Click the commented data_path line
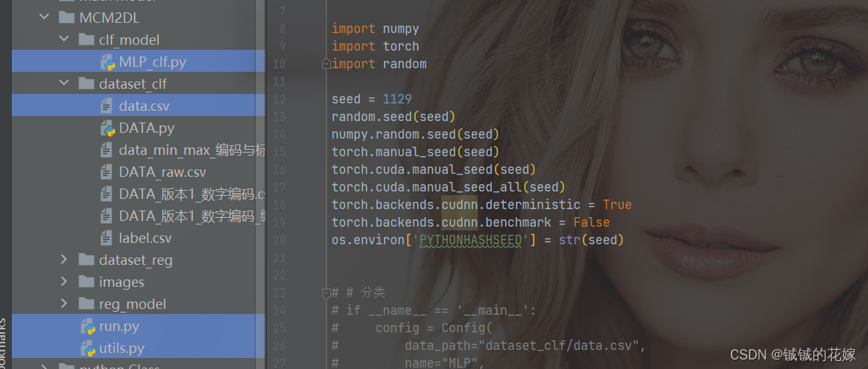Viewport: 868px width, 369px height. pos(489,346)
